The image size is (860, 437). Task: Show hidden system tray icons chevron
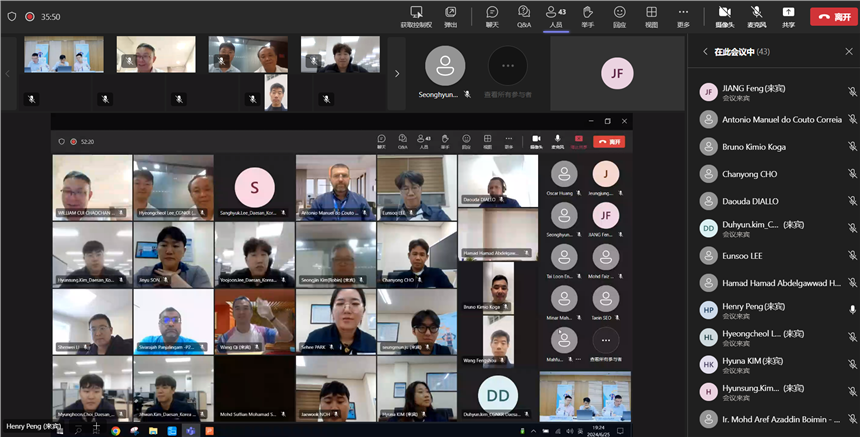pyautogui.click(x=533, y=431)
